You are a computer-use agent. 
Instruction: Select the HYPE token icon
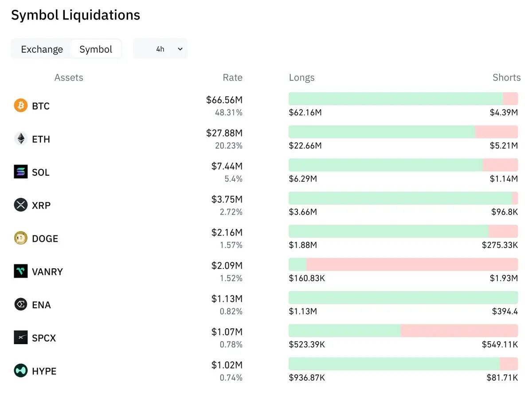click(21, 370)
